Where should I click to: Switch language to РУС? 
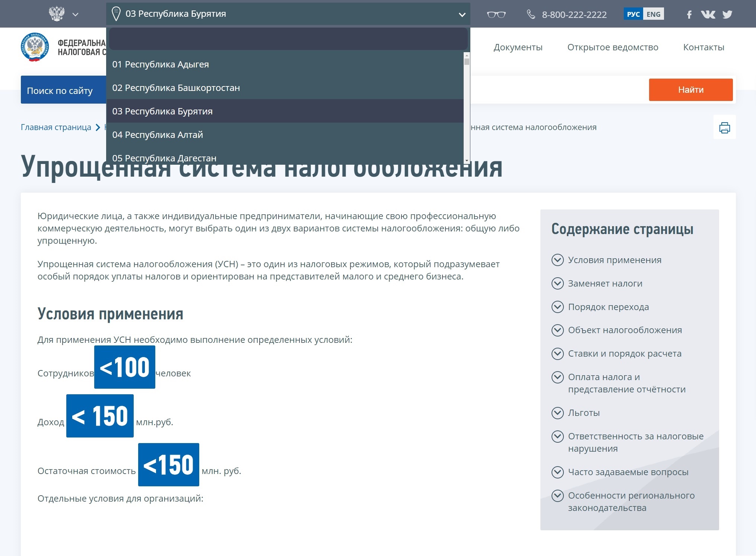[x=633, y=14]
